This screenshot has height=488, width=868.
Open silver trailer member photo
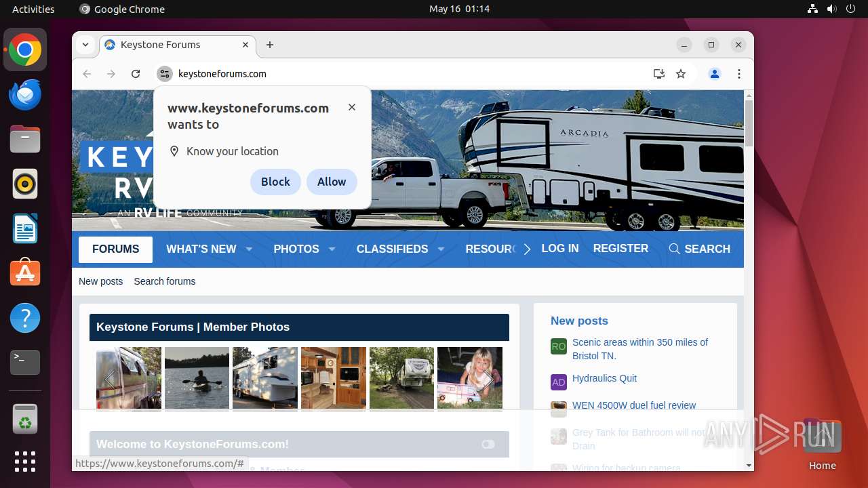point(129,378)
